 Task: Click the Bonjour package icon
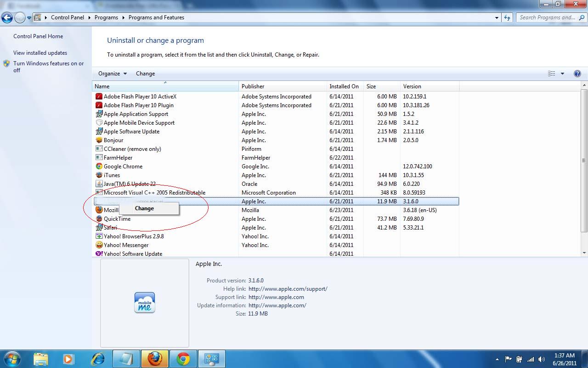99,140
